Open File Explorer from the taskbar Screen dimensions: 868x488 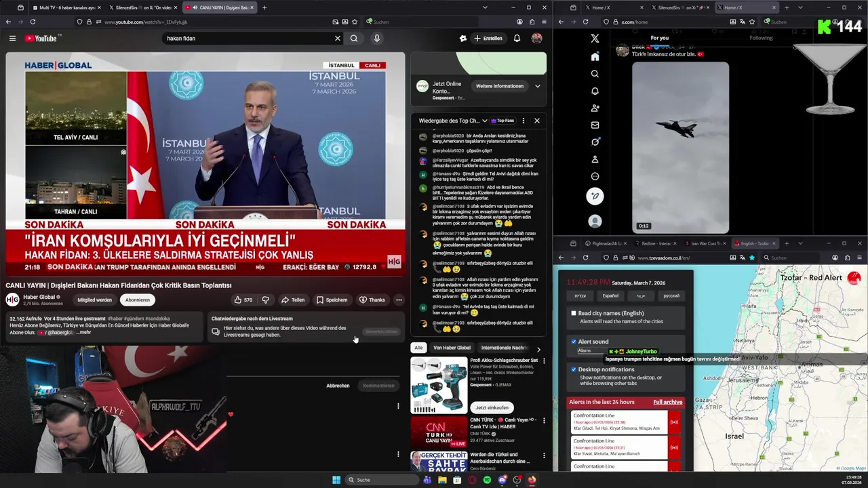(x=442, y=480)
